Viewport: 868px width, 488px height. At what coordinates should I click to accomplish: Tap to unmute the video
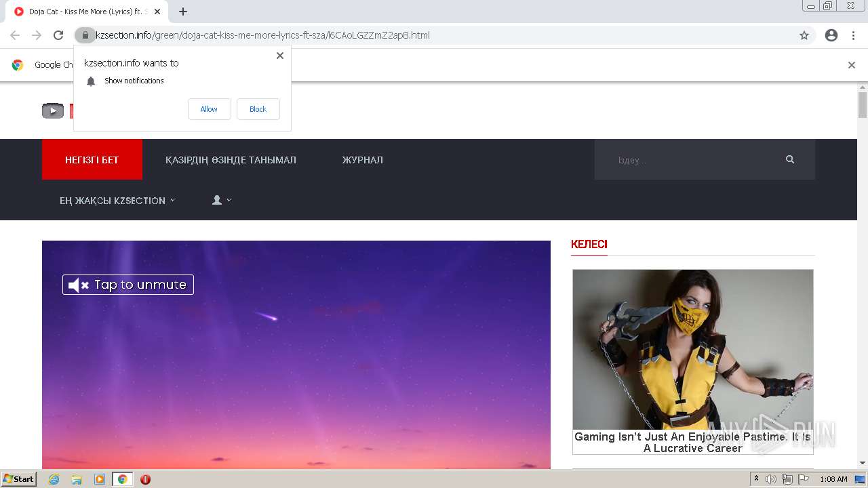128,285
